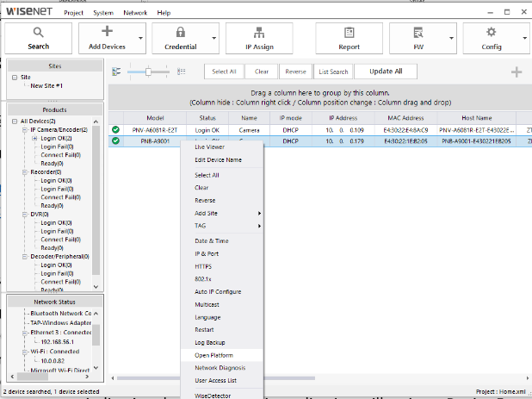Image resolution: width=532 pixels, height=399 pixels.
Task: Select the Wi-Fi : Connected network entry
Action: (x=55, y=352)
